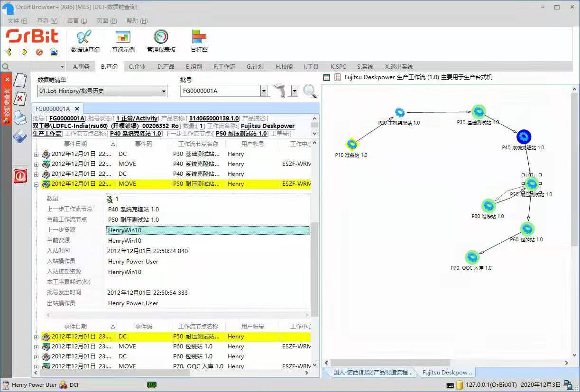This screenshot has height=392, width=580.
Task: Expand the first DC event row
Action: click(x=37, y=154)
